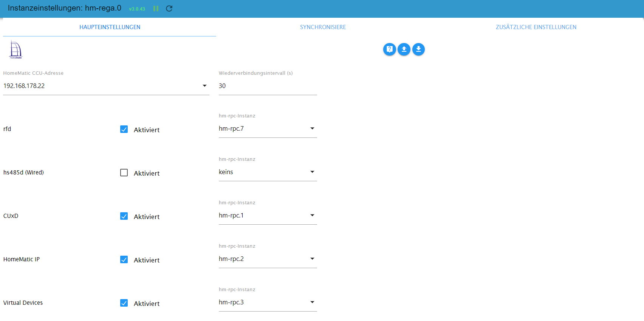This screenshot has width=644, height=321.
Task: Open the help button with question mark
Action: click(390, 49)
